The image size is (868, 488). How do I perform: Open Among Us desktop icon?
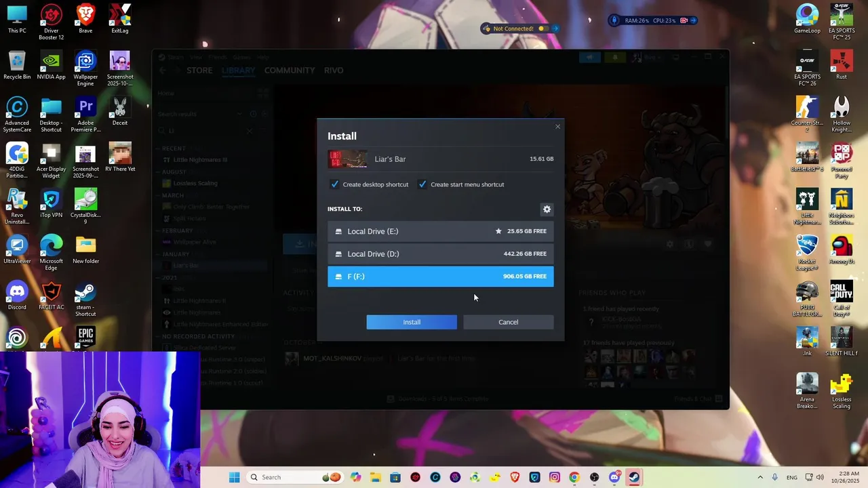842,250
